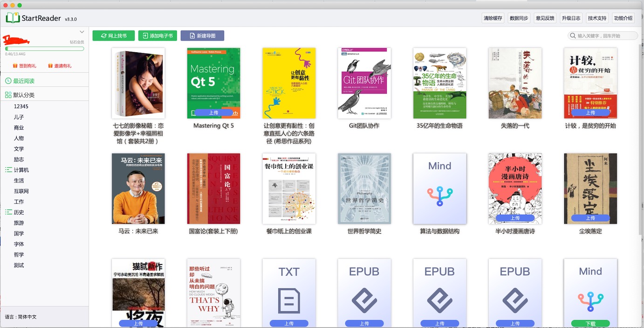644x328 pixels.
Task: Select the 生活 category
Action: pos(19,181)
